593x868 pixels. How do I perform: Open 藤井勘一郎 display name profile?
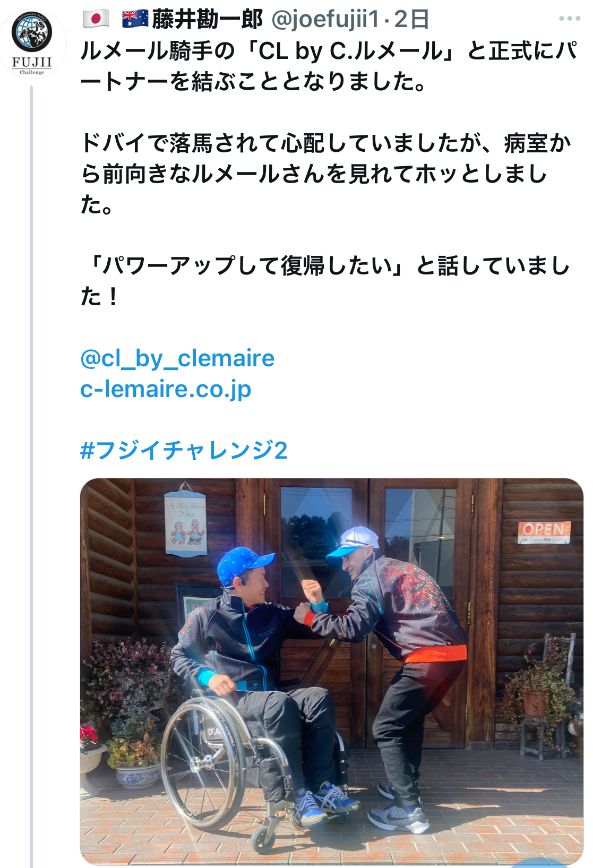[x=207, y=20]
